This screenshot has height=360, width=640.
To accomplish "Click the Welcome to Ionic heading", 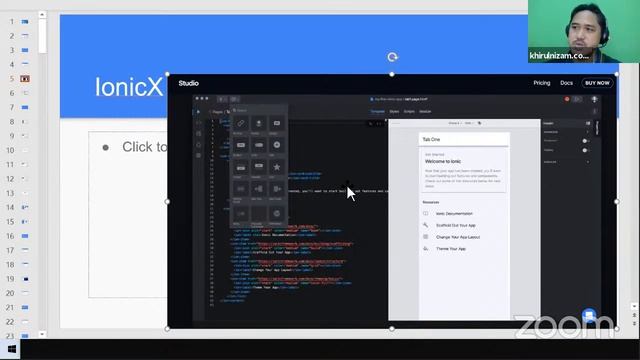I will (443, 161).
